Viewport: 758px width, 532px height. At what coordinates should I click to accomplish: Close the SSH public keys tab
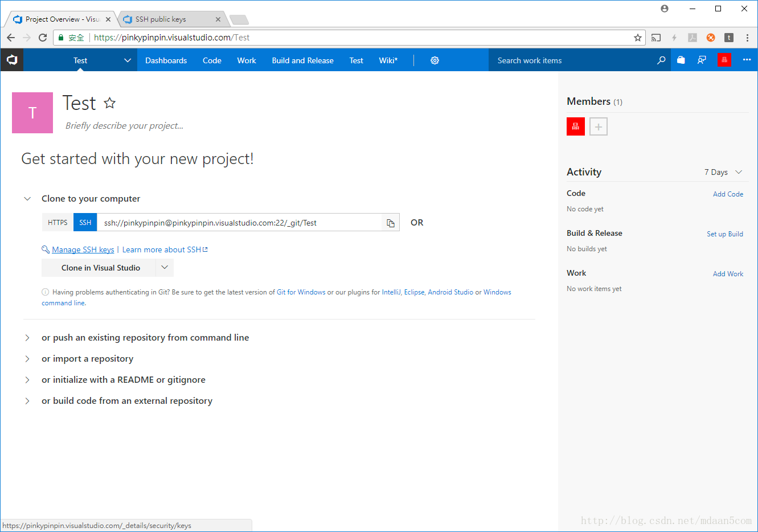coord(218,19)
